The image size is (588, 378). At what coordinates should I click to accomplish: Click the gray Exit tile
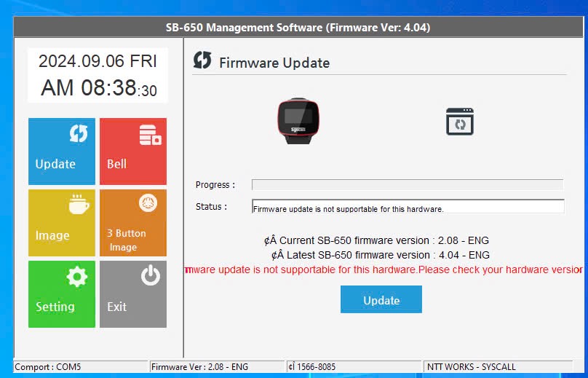[133, 294]
